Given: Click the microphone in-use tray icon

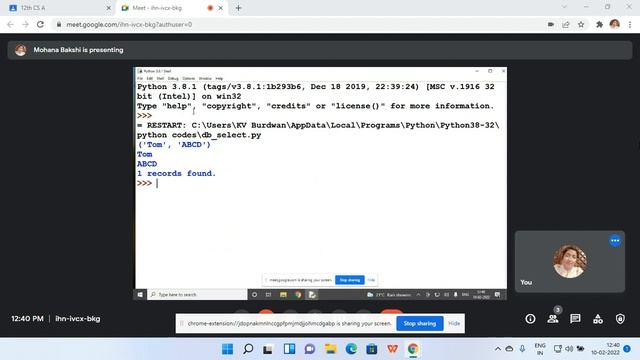Looking at the screenshot, I should point(522,349).
